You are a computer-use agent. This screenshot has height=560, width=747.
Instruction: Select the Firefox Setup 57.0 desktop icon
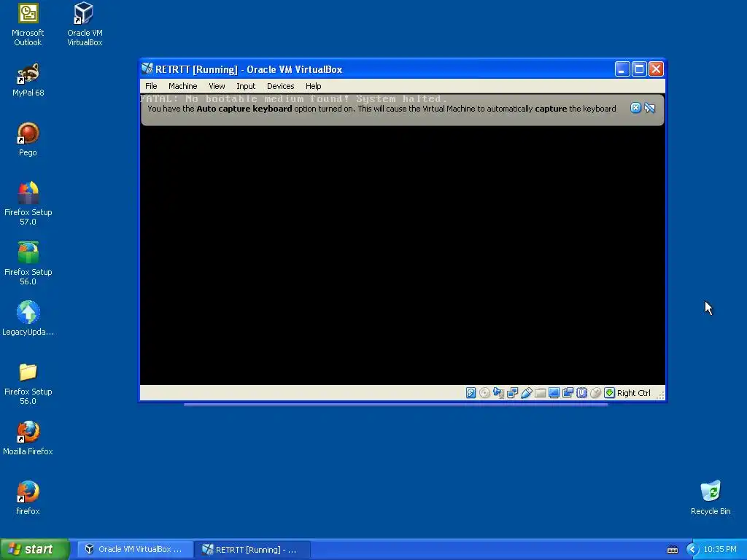click(28, 204)
